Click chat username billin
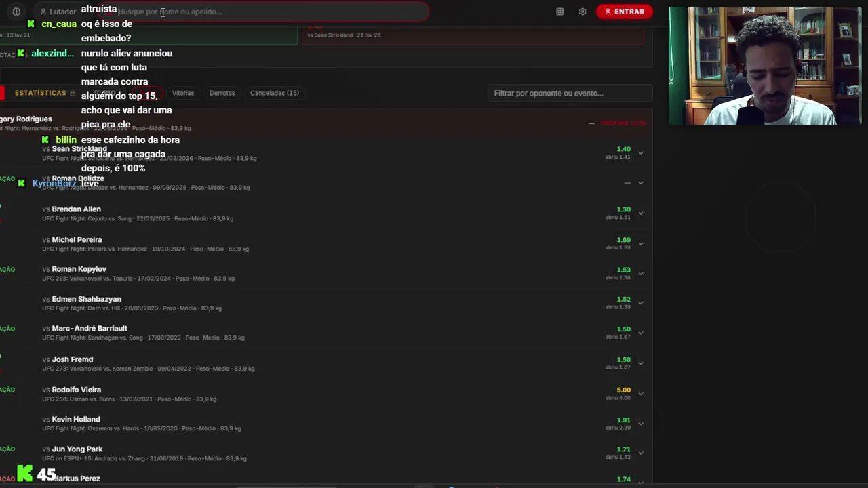The image size is (868, 488). pyautogui.click(x=66, y=140)
